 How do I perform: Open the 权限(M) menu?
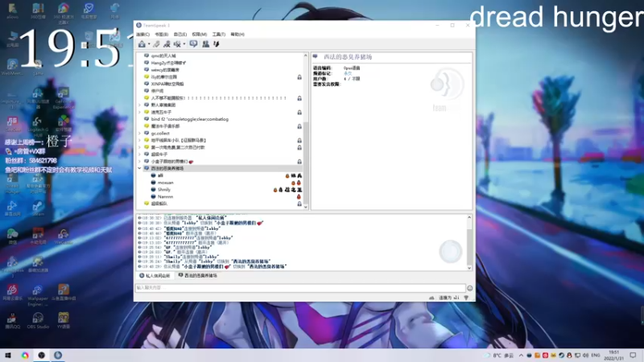(199, 35)
